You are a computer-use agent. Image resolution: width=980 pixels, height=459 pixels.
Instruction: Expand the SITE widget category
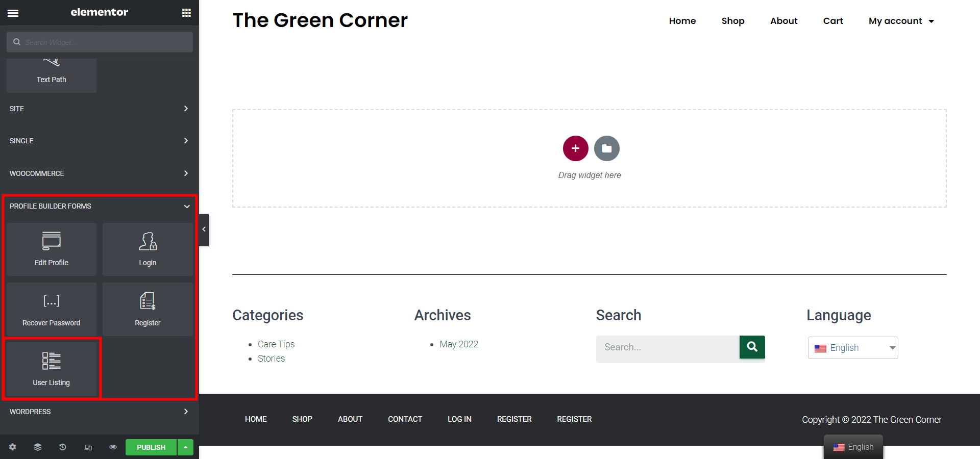pyautogui.click(x=100, y=109)
